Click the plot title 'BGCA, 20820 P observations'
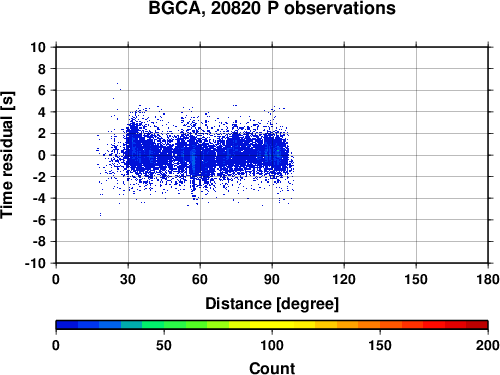Screen dimensions: 500x375 pyautogui.click(x=272, y=8)
